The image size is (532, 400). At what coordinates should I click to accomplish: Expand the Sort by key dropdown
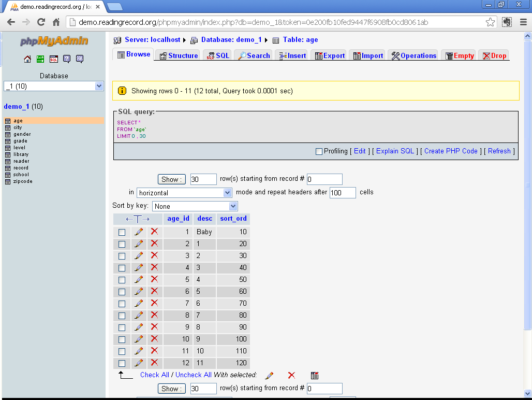(195, 206)
